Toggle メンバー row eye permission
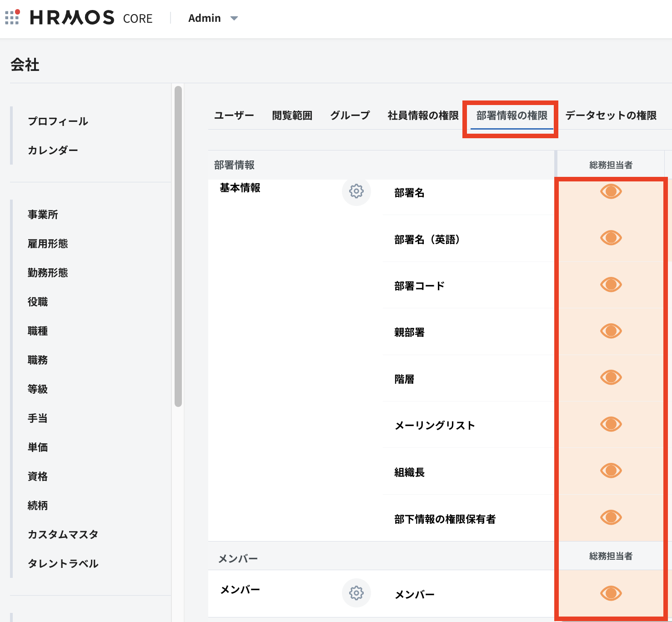The width and height of the screenshot is (672, 622). (x=611, y=593)
